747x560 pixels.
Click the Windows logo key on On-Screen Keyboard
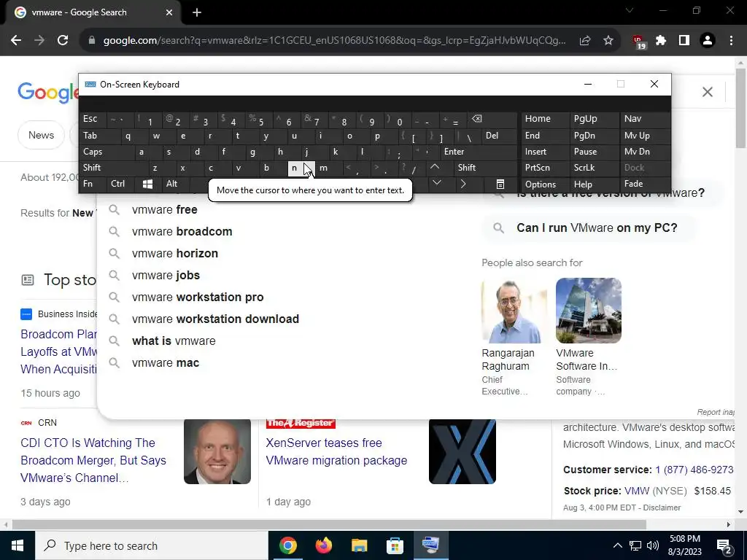[x=147, y=184]
